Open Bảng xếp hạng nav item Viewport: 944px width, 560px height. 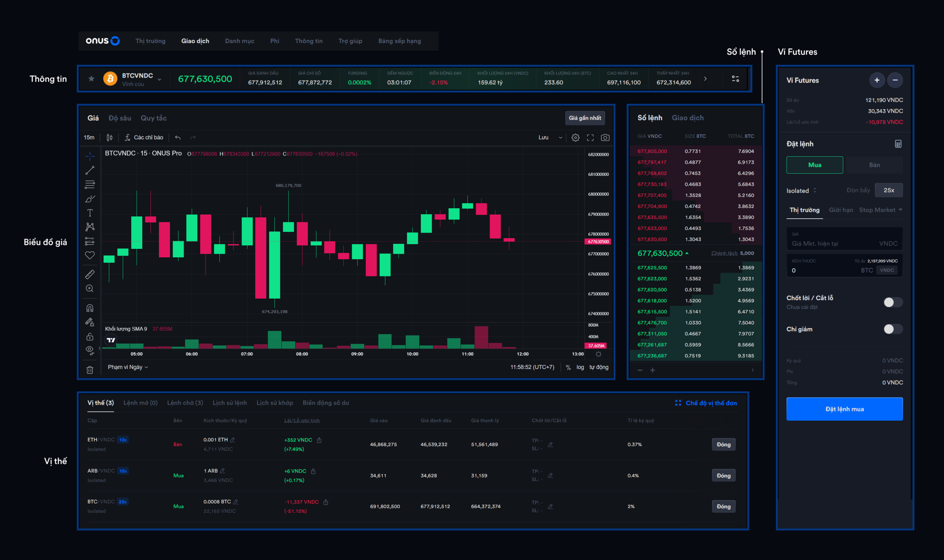pyautogui.click(x=399, y=41)
